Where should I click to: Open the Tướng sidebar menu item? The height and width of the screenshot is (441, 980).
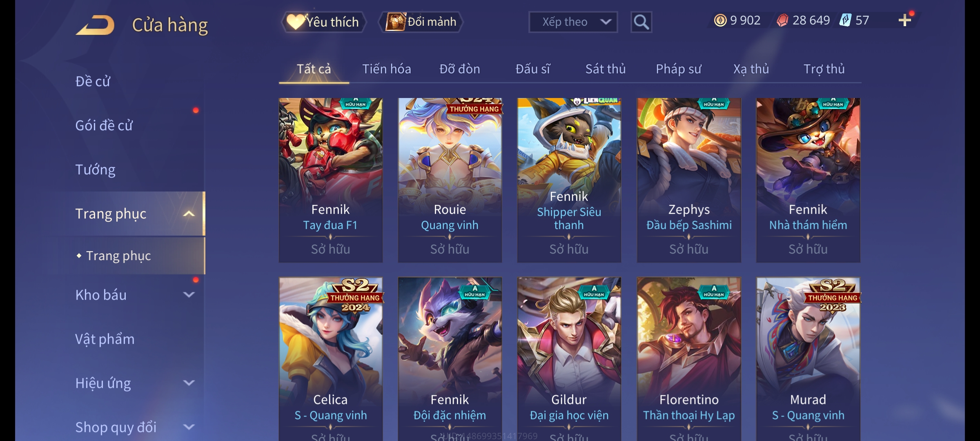pos(95,169)
